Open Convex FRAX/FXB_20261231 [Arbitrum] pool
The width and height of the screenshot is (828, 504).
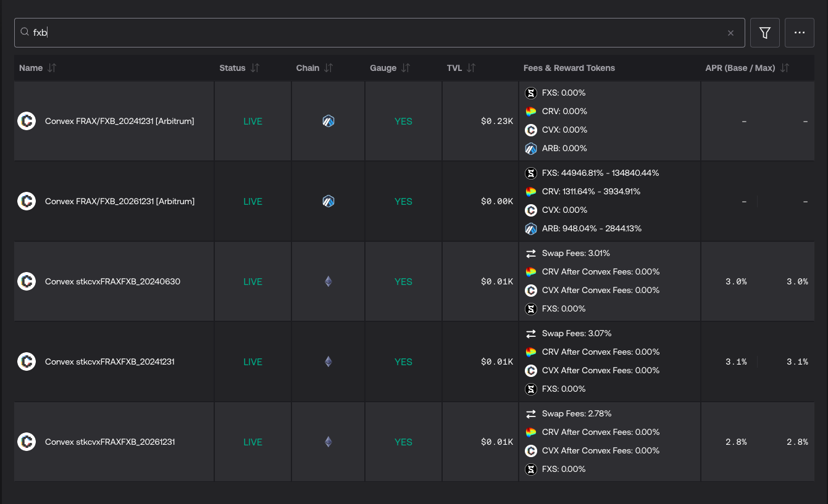(x=119, y=202)
